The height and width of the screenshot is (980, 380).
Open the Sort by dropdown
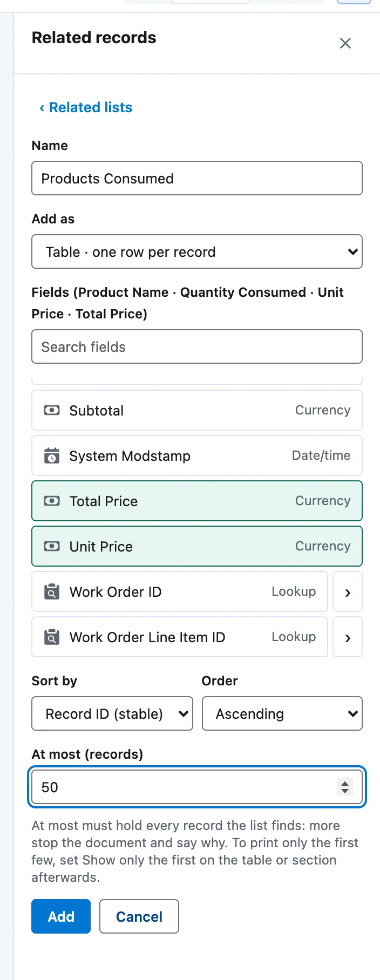click(112, 713)
